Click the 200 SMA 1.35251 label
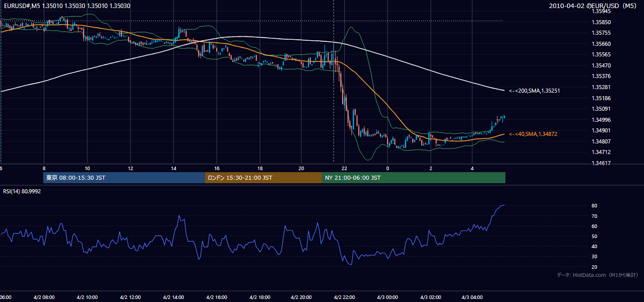Image resolution: width=644 pixels, height=302 pixels. pyautogui.click(x=534, y=91)
